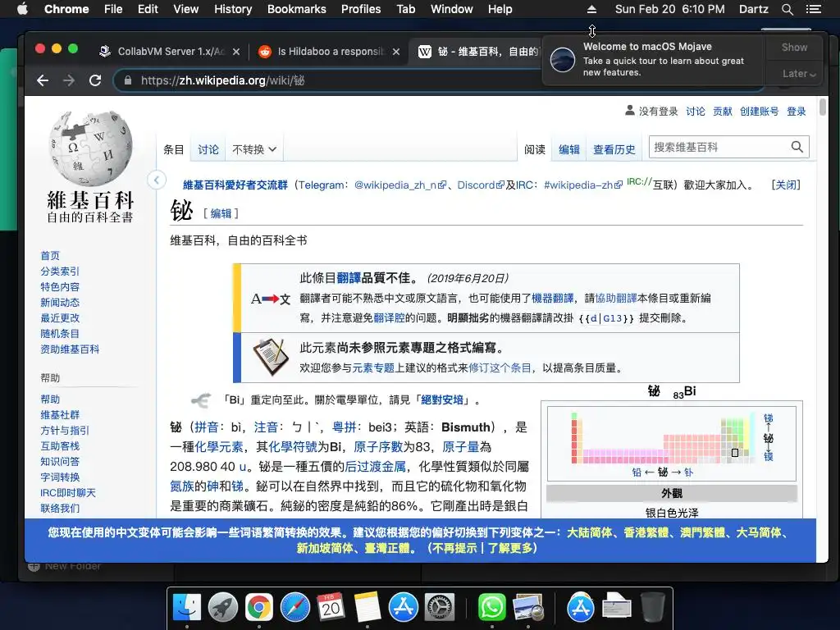Switch to CollabVM Server tab
The width and height of the screenshot is (840, 630).
169,52
